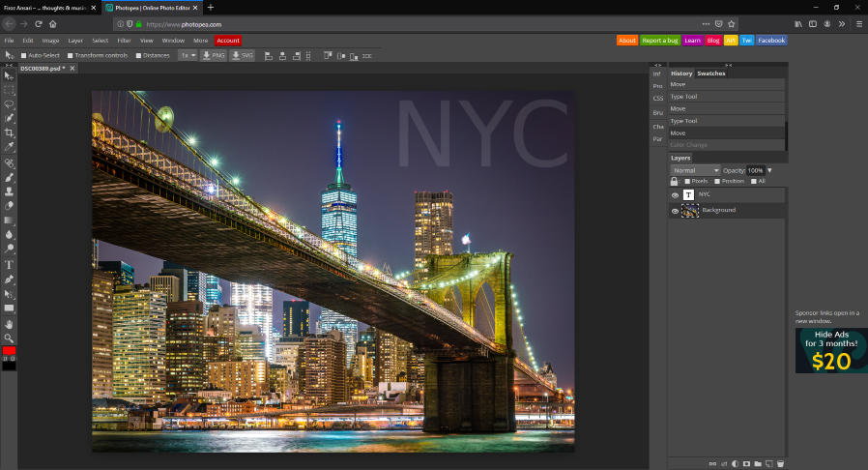The height and width of the screenshot is (470, 868).
Task: Select the Path Select tool
Action: pyautogui.click(x=9, y=294)
